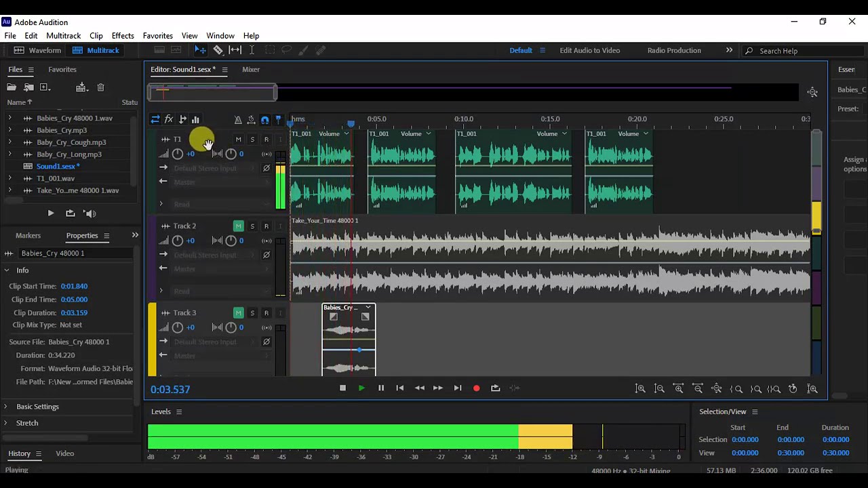Click the Fast Forward button
This screenshot has width=868, height=488.
438,388
